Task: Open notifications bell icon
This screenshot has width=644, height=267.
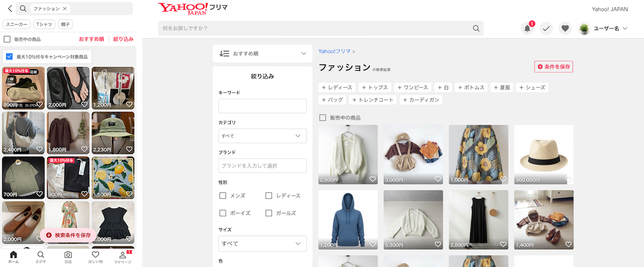Action: (x=528, y=28)
